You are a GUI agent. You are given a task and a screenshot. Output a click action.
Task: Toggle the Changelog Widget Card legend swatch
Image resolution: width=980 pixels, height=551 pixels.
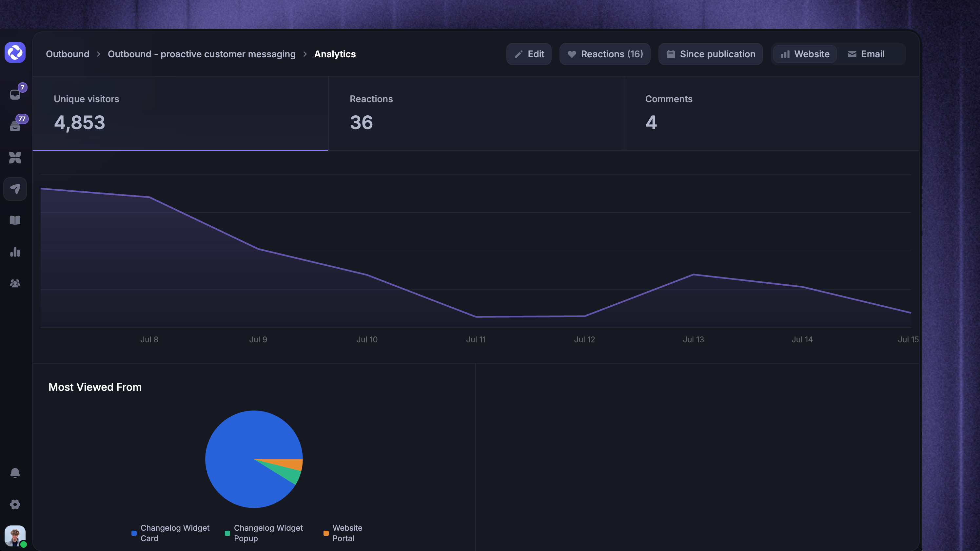click(134, 533)
